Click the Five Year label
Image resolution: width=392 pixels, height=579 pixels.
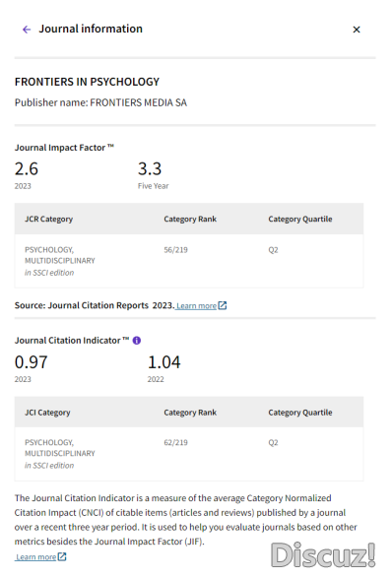[x=154, y=186]
